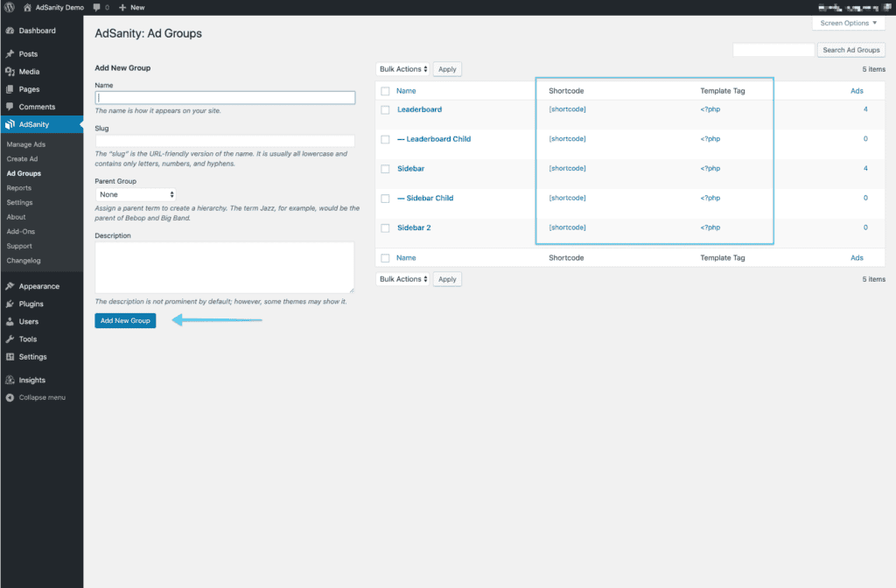Click the WordPress logo in admin bar
896x588 pixels.
[9, 7]
